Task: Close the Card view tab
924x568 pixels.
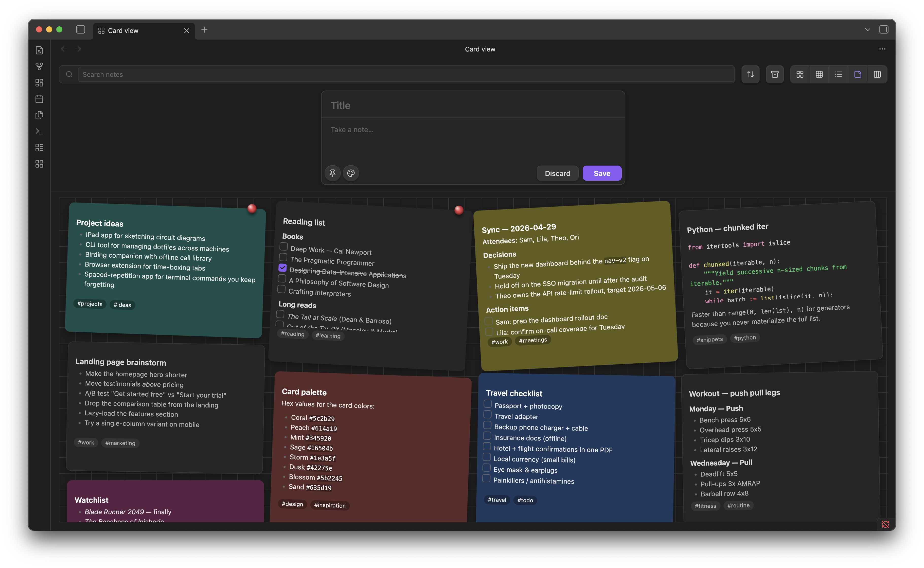Action: 186,31
